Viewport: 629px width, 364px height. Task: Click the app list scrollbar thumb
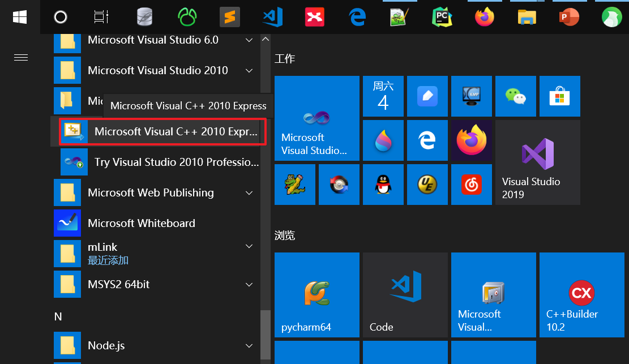tap(265, 335)
